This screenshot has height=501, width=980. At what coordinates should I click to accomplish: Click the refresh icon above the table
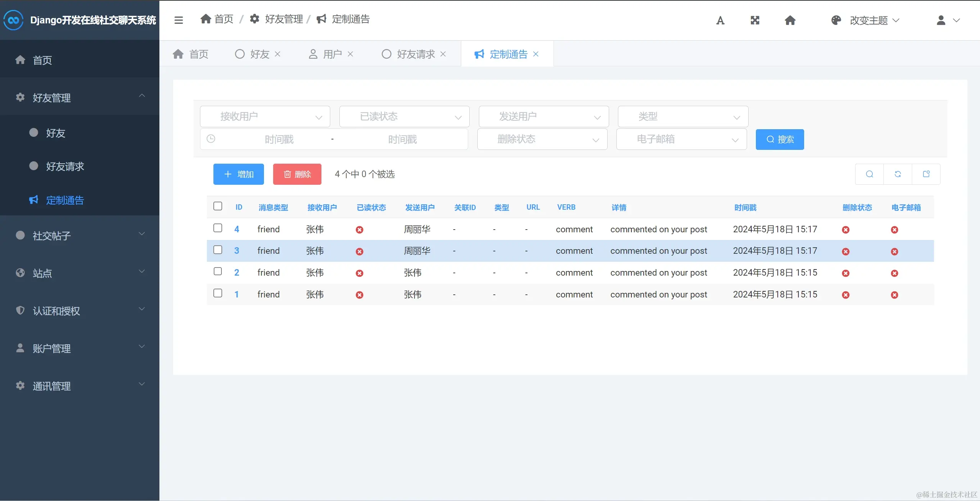[x=898, y=174]
